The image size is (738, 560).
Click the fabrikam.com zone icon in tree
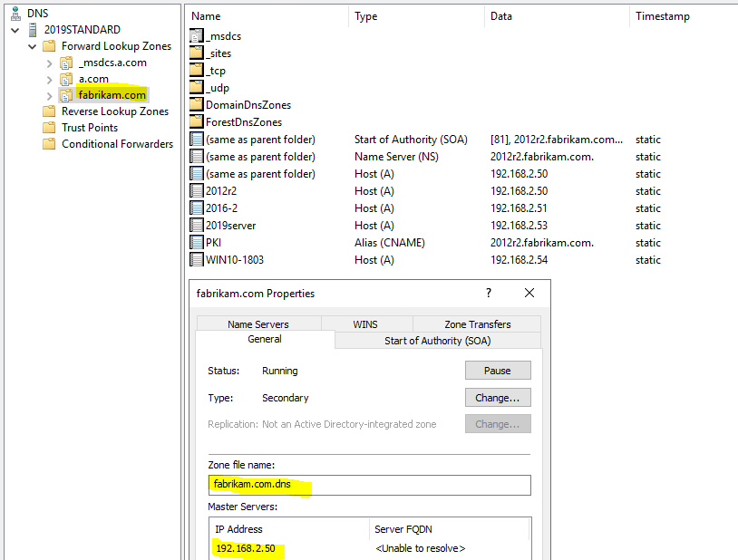(x=66, y=95)
